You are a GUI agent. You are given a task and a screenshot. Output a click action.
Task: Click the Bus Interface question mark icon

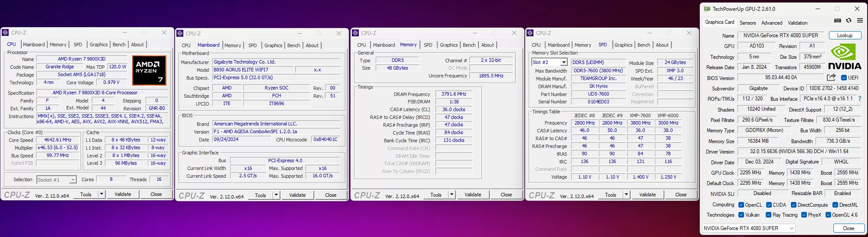click(x=860, y=99)
